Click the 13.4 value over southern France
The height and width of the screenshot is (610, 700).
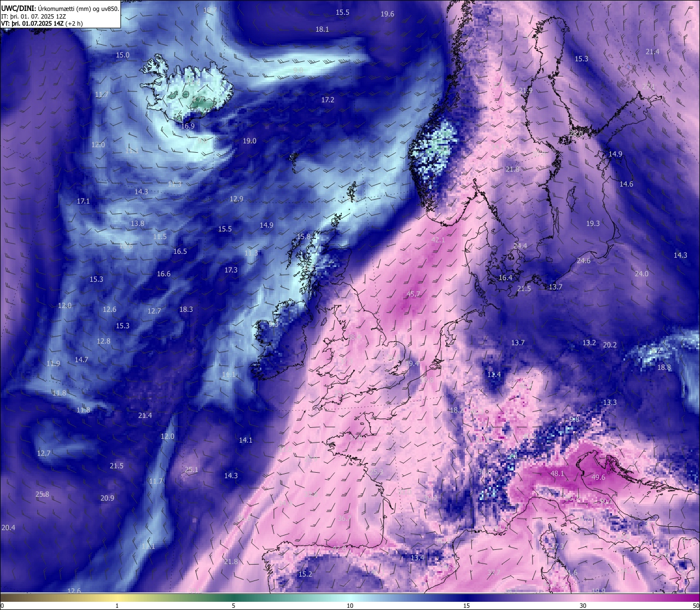tap(417, 558)
